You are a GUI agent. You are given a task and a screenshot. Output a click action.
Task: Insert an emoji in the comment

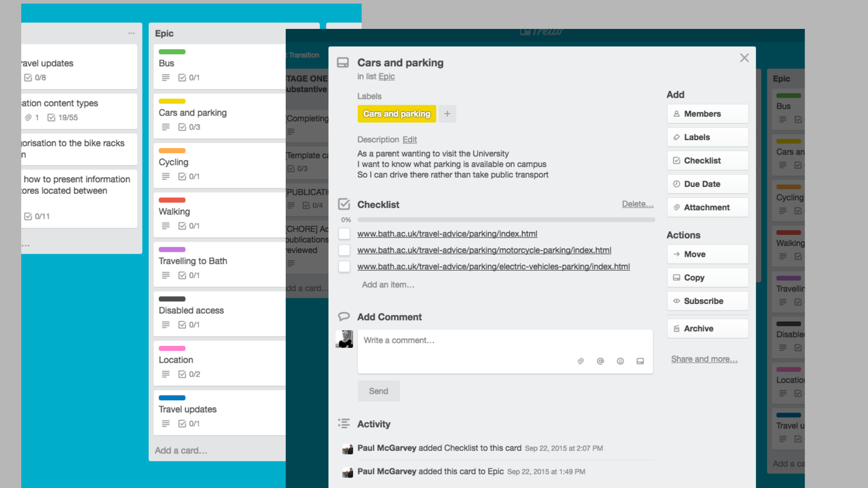click(x=620, y=361)
